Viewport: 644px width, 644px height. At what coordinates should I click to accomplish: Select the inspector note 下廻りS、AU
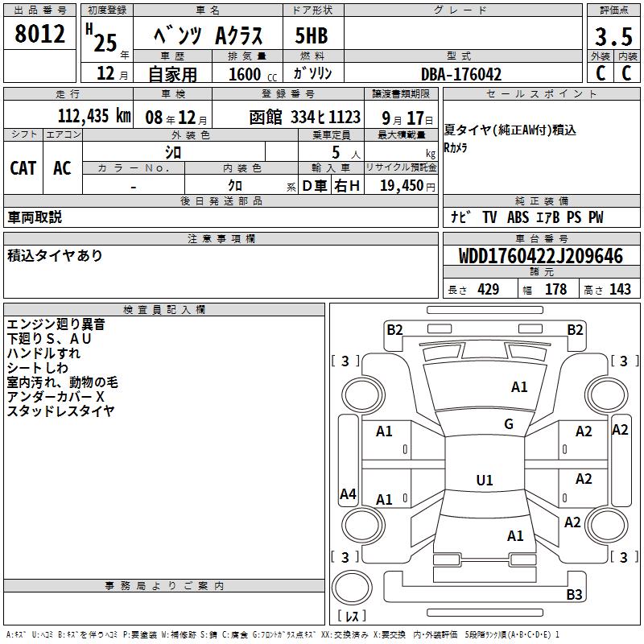[49, 339]
